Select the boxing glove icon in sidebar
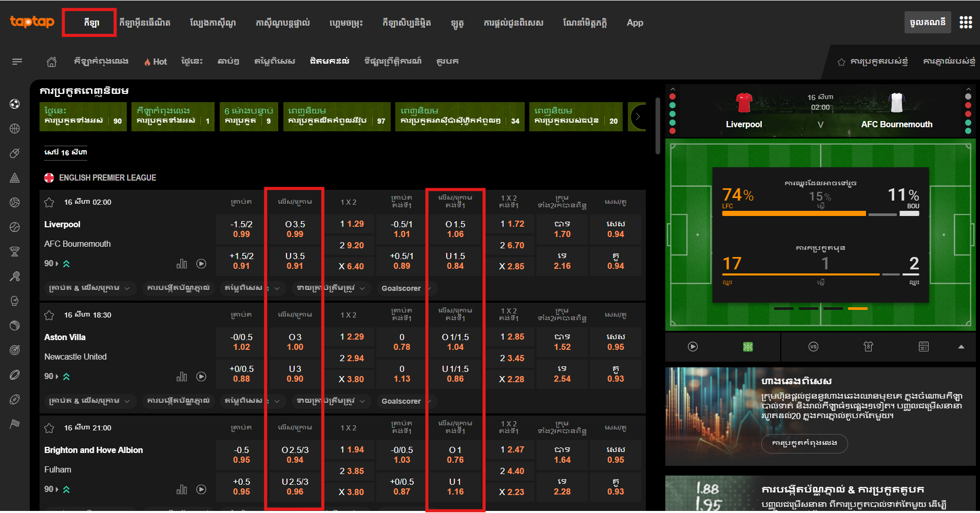The width and height of the screenshot is (980, 513). [15, 301]
